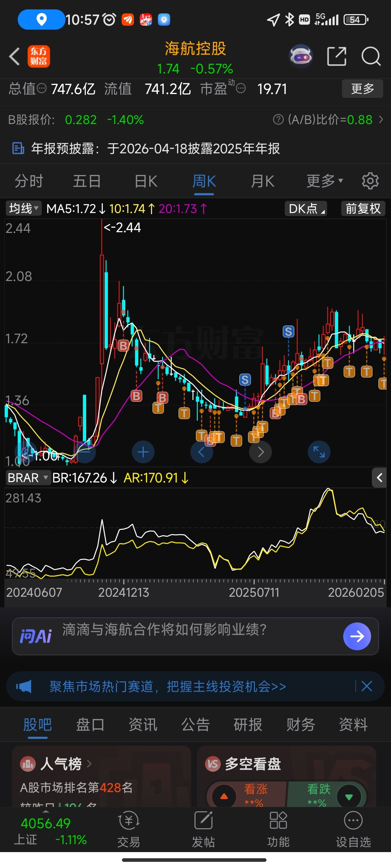
Task: Tap the 海航控股 stock title
Action: coord(195,48)
